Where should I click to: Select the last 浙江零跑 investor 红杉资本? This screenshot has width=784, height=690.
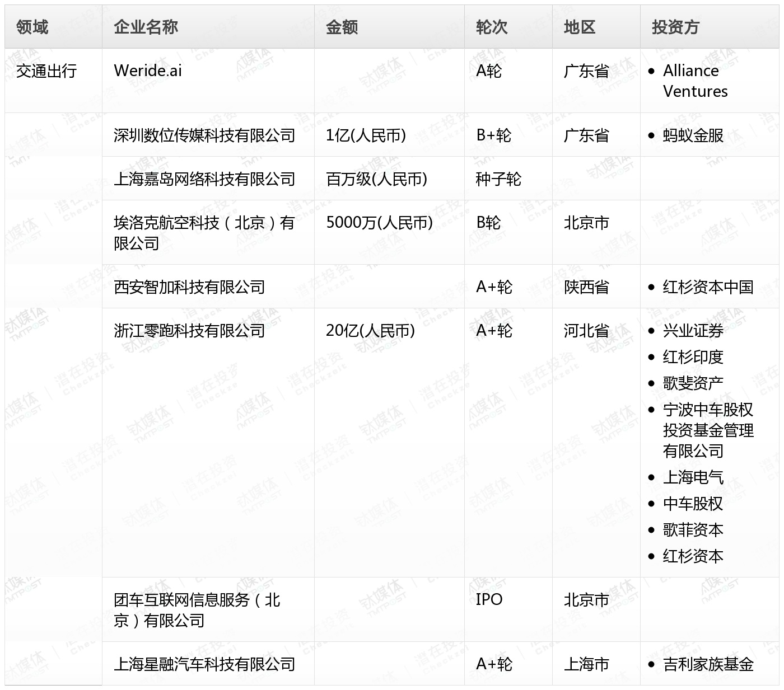[693, 556]
